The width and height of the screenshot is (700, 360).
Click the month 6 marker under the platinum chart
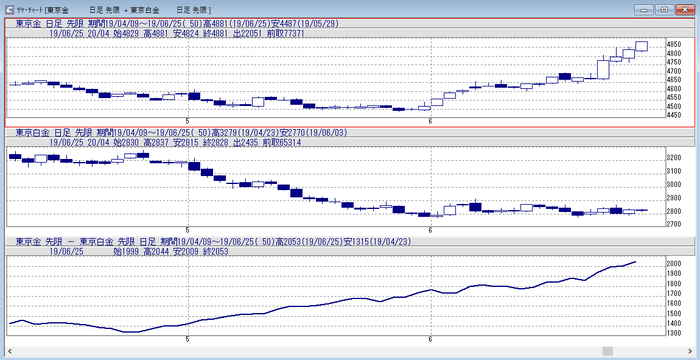coord(431,230)
